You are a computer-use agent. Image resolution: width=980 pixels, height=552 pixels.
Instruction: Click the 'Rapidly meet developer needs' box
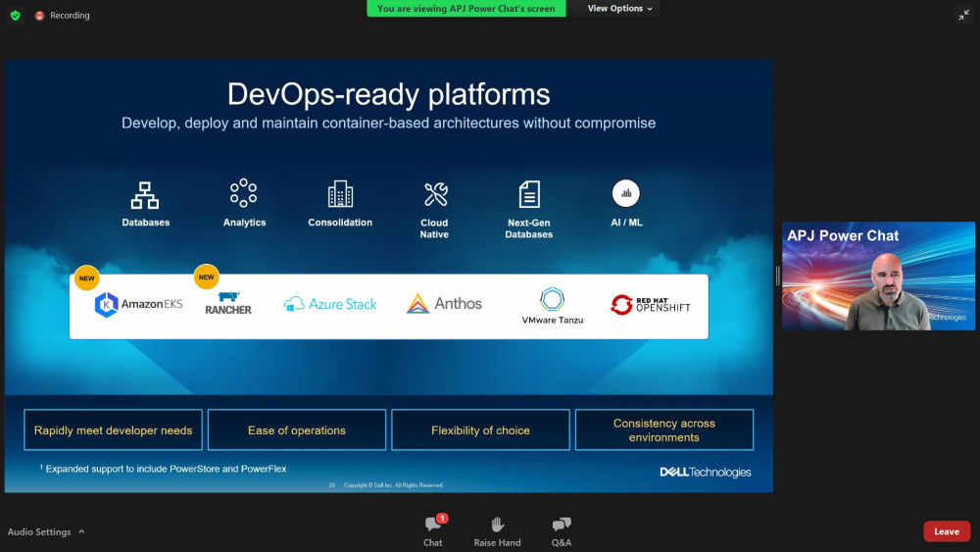[113, 430]
